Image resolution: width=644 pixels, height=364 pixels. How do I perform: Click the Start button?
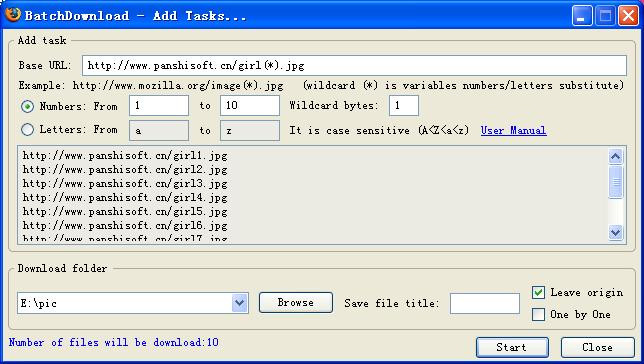pos(512,348)
